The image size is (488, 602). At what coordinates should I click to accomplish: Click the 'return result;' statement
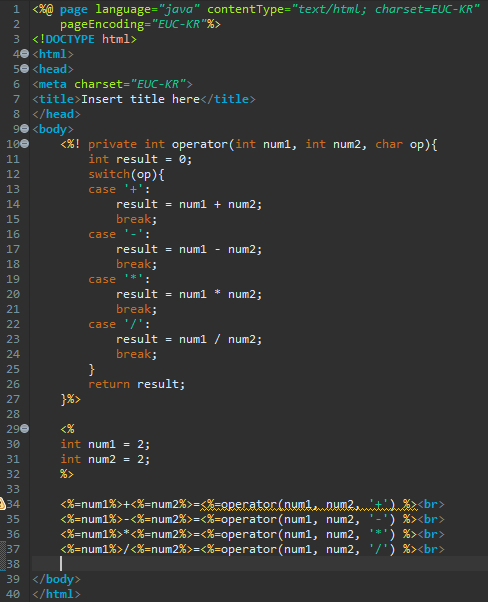point(137,384)
